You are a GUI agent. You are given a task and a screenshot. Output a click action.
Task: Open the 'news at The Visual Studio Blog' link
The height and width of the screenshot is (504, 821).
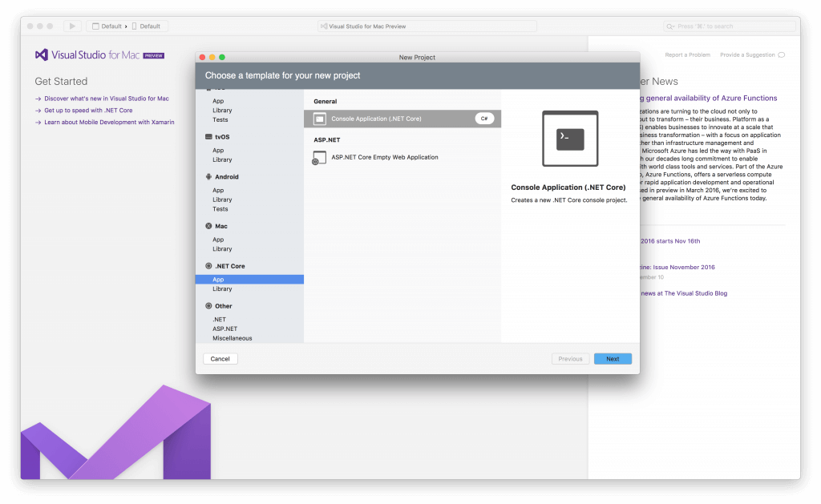pos(684,293)
